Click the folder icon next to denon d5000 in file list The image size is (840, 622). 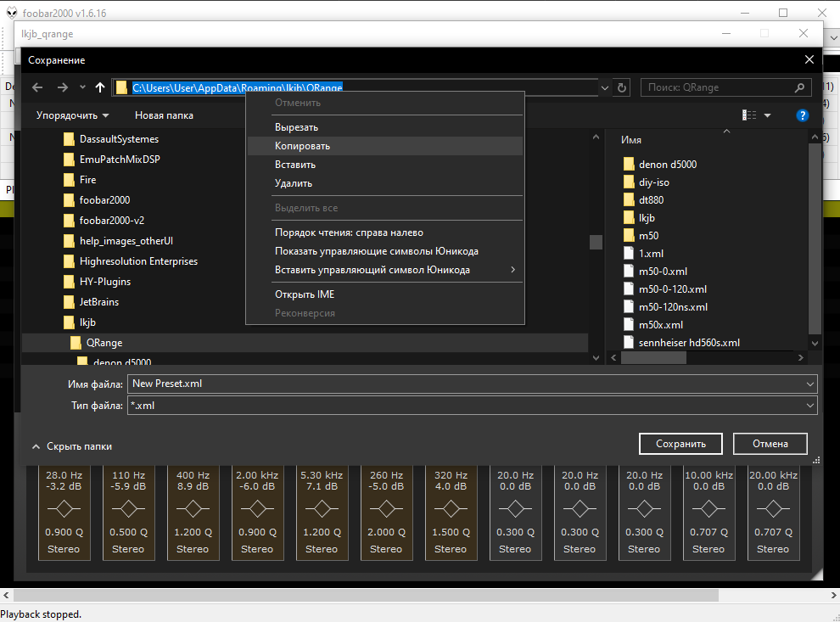tap(629, 165)
